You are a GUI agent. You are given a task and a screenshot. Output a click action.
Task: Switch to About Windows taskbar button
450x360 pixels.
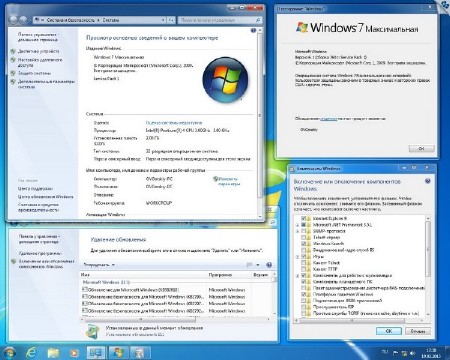point(118,352)
